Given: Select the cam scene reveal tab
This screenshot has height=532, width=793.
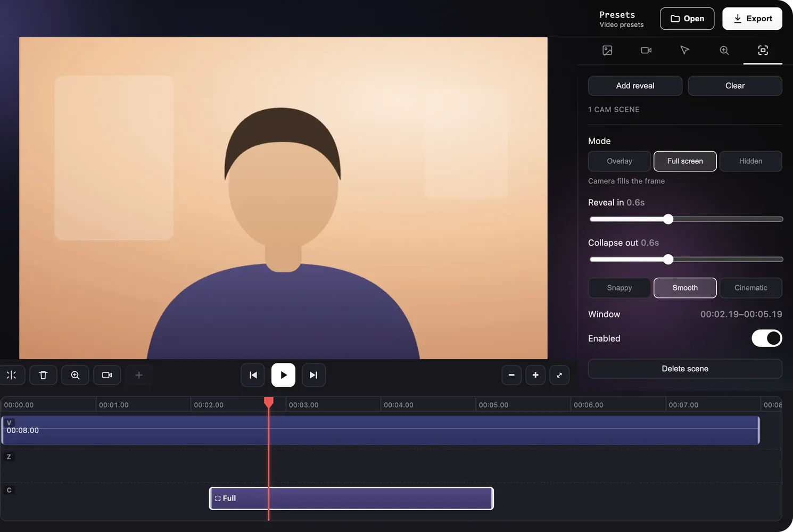Looking at the screenshot, I should click(x=763, y=50).
